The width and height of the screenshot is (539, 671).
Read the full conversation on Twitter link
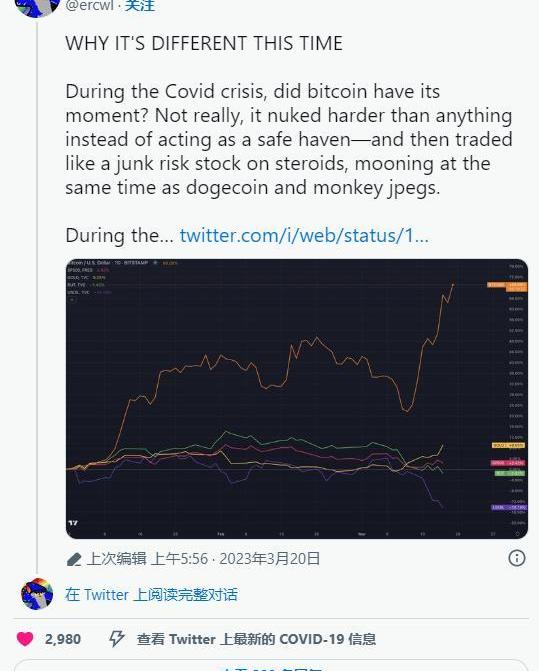click(x=151, y=594)
